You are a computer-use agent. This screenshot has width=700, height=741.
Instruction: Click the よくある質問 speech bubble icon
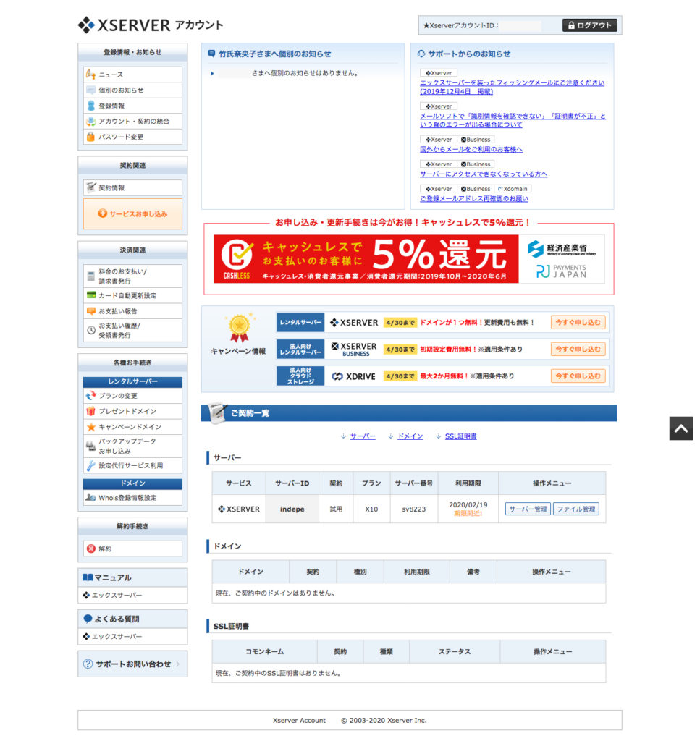click(88, 619)
